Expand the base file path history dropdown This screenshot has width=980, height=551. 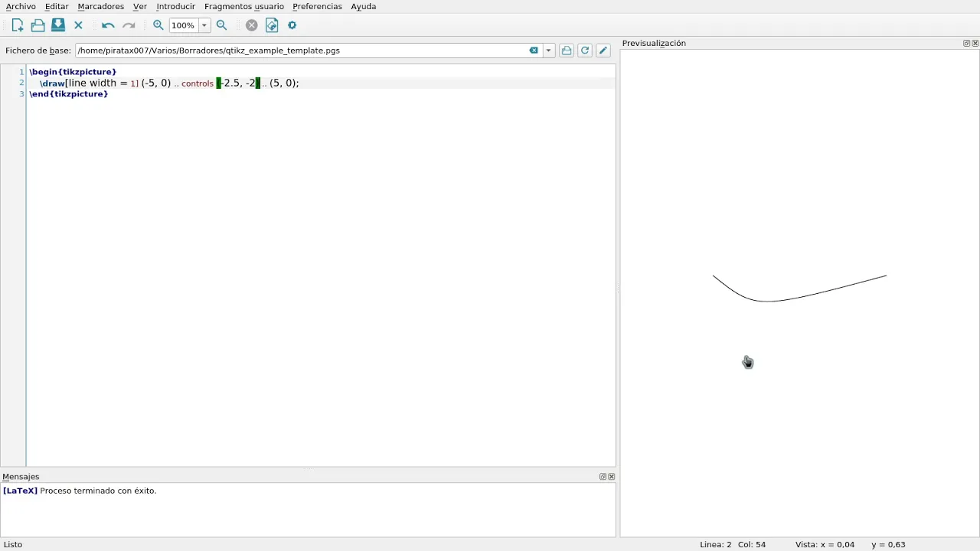[x=548, y=51]
